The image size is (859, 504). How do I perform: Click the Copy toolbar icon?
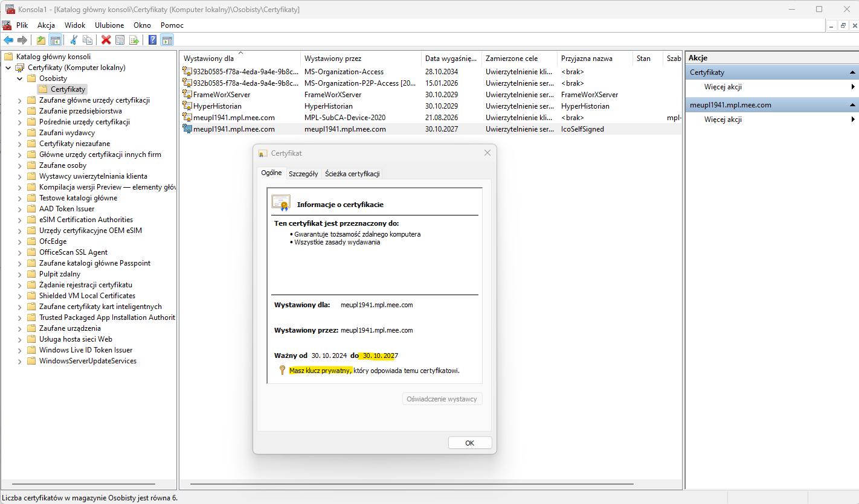pyautogui.click(x=88, y=40)
